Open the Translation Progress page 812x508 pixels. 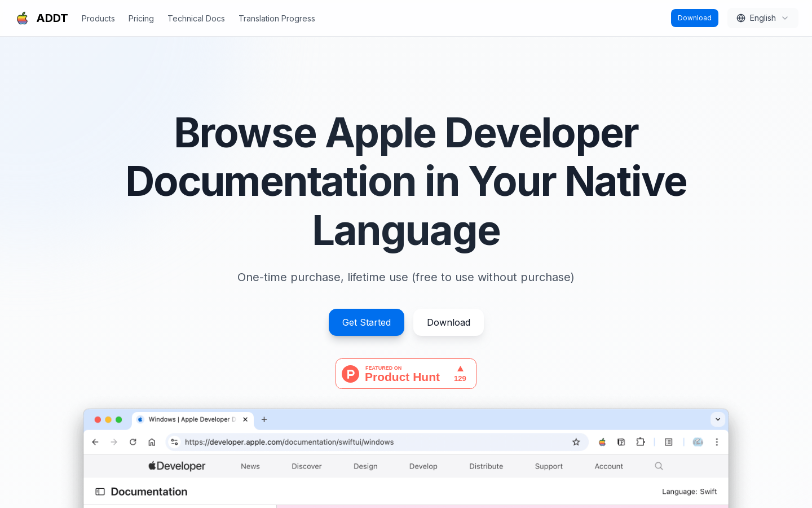pyautogui.click(x=277, y=19)
